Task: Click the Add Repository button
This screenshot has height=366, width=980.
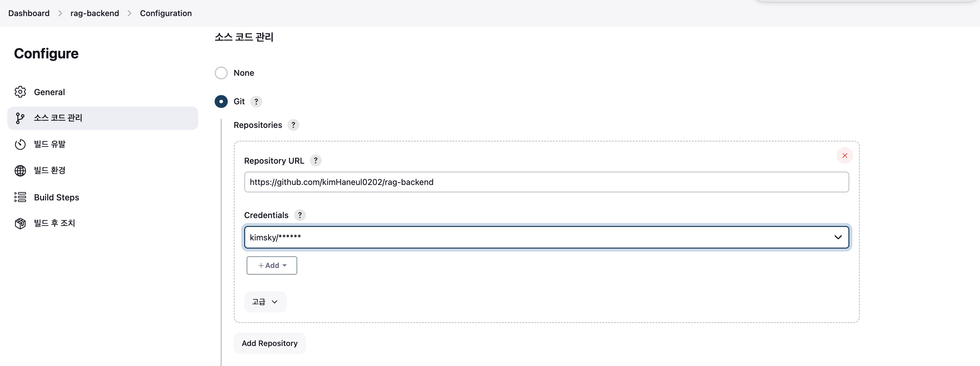Action: click(269, 343)
